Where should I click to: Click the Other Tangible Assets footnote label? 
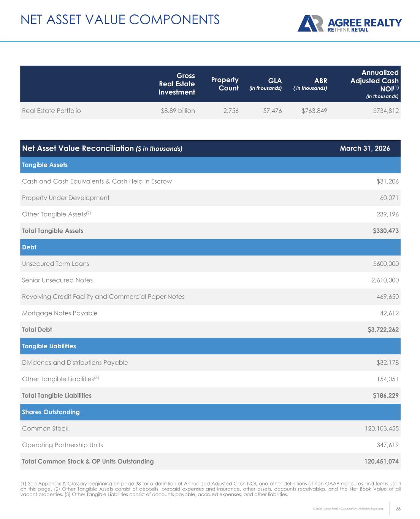tap(56, 214)
